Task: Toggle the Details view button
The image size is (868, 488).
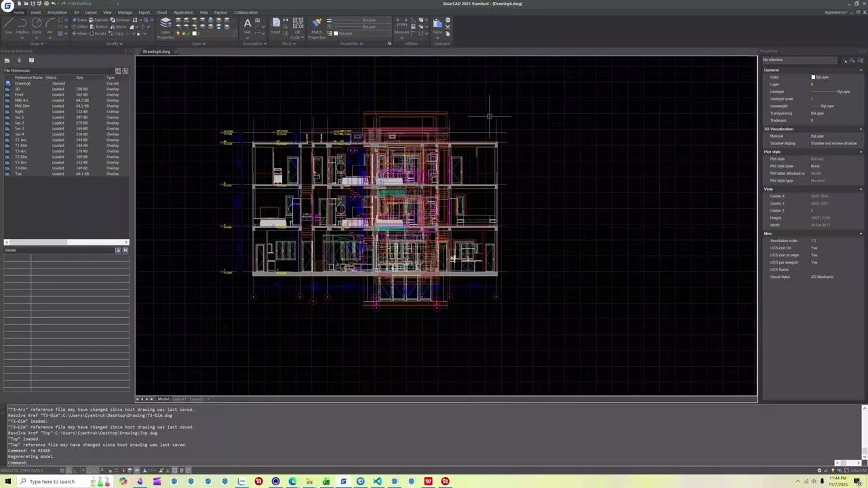Action: pyautogui.click(x=118, y=250)
